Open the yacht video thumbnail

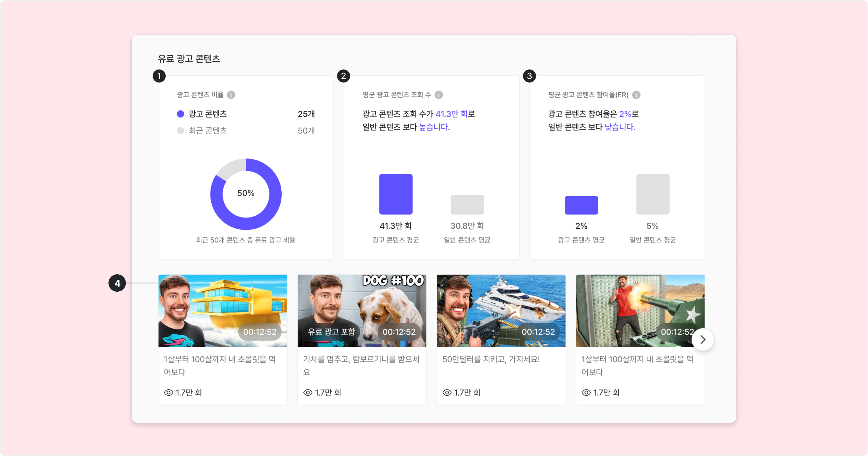501,311
